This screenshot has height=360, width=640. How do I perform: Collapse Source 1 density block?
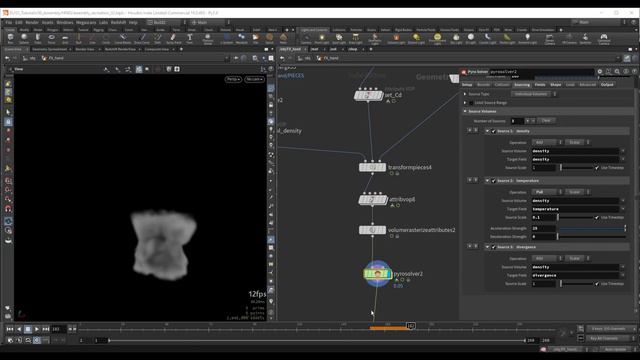click(487, 131)
